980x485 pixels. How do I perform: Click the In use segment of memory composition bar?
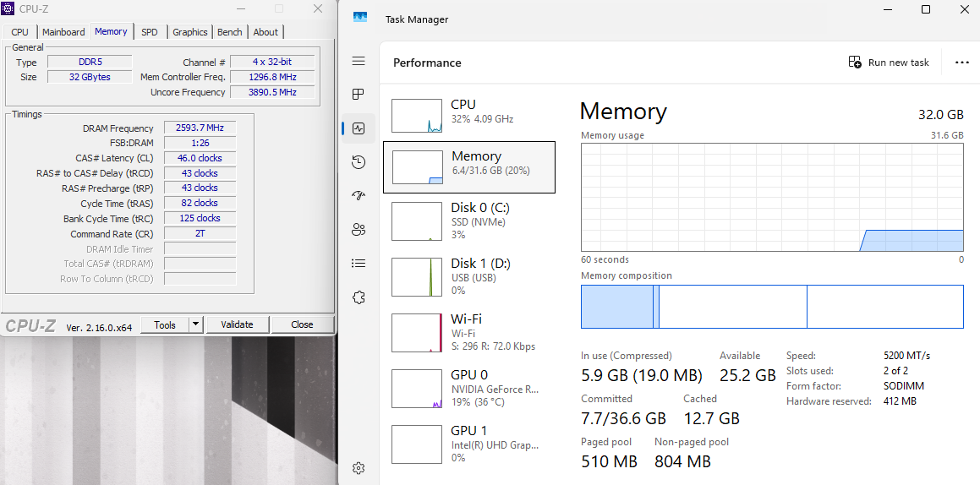tap(617, 307)
